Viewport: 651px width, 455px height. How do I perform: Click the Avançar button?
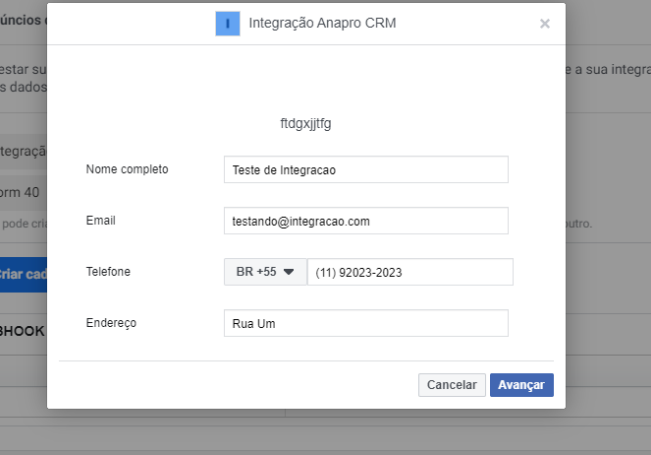coord(521,385)
